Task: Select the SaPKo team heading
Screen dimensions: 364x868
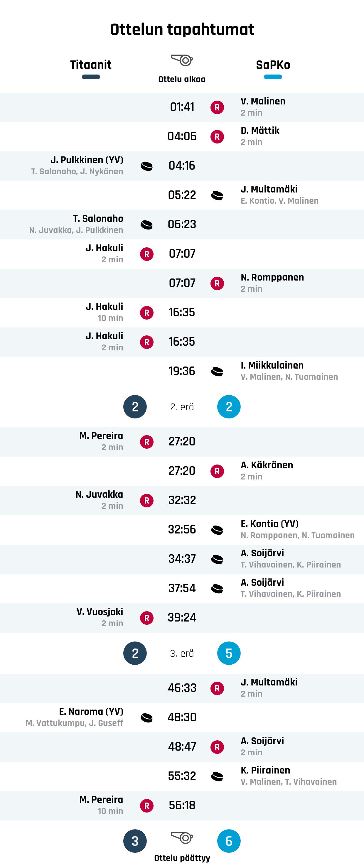Action: 273,65
